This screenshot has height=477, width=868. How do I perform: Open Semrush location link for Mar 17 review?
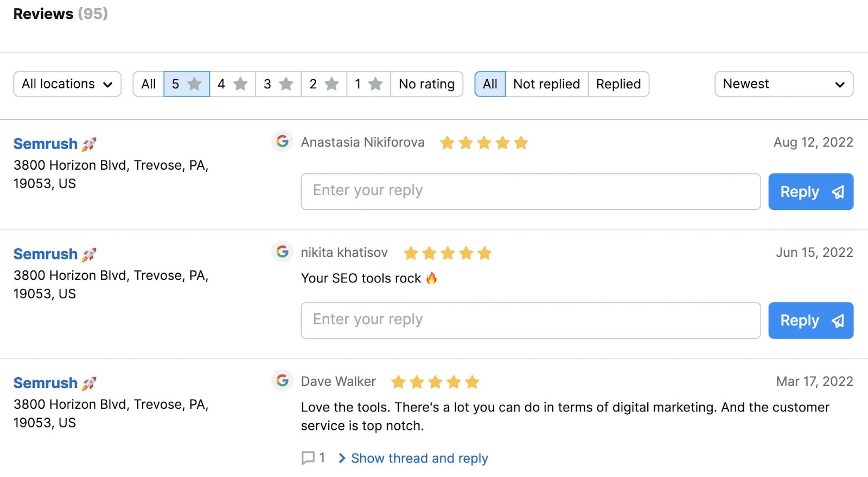[46, 383]
